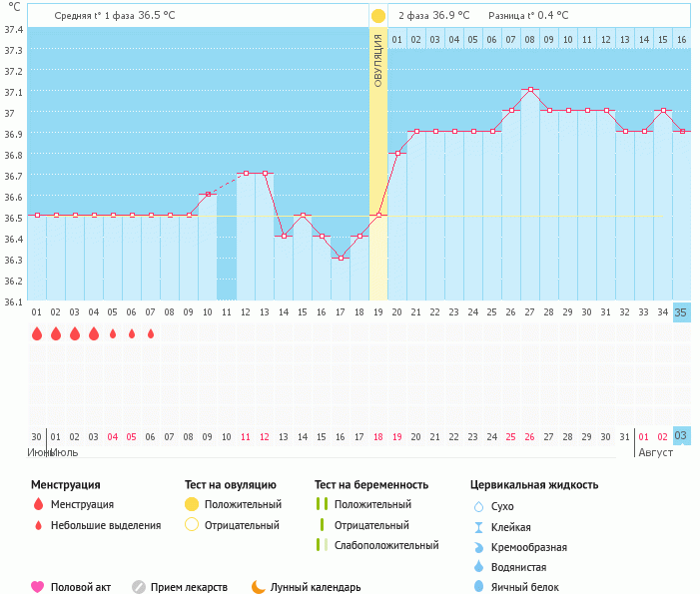
Task: Click the red Menstruation drop legend icon
Action: pos(38,504)
